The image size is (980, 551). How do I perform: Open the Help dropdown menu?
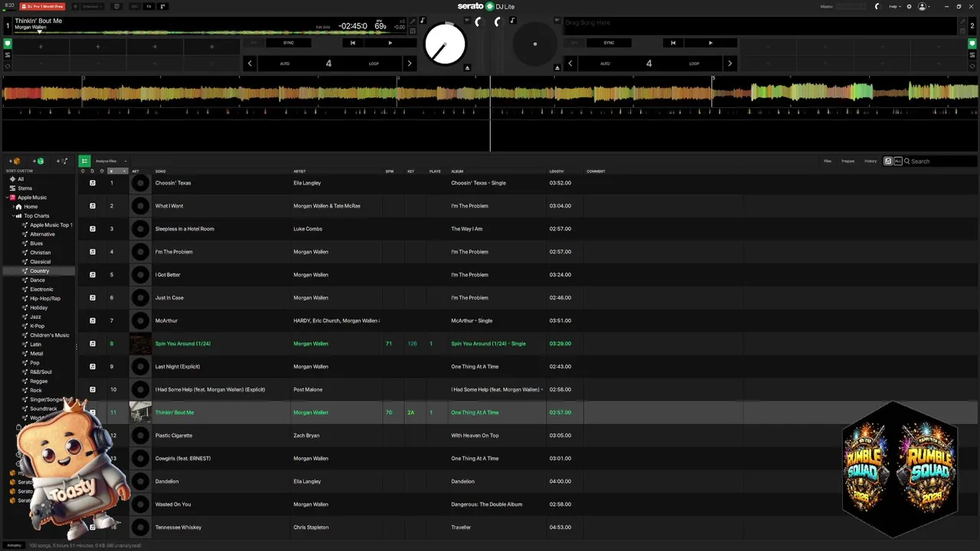click(x=893, y=7)
